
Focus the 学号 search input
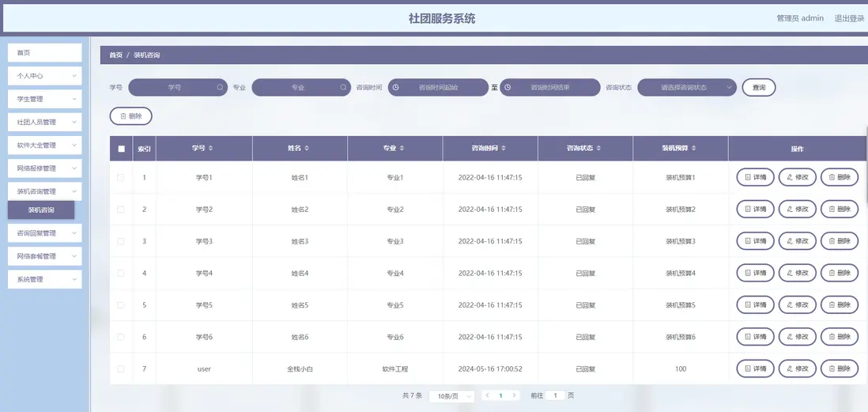pos(178,88)
